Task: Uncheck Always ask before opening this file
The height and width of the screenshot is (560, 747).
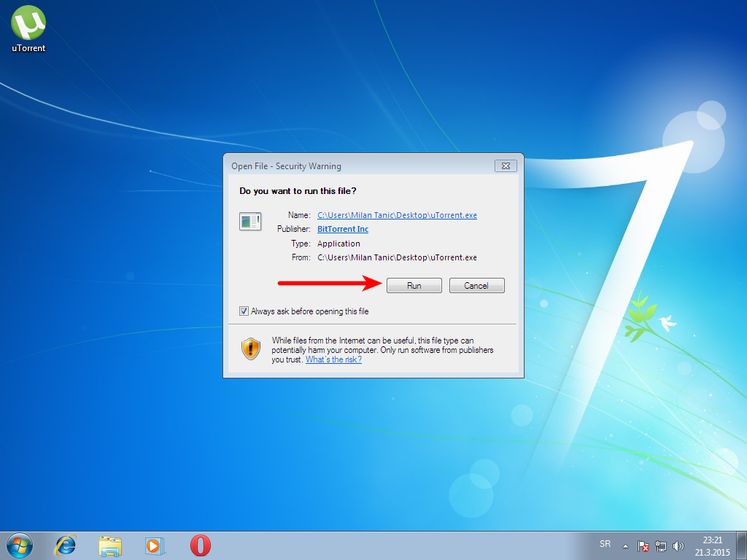Action: coord(244,311)
